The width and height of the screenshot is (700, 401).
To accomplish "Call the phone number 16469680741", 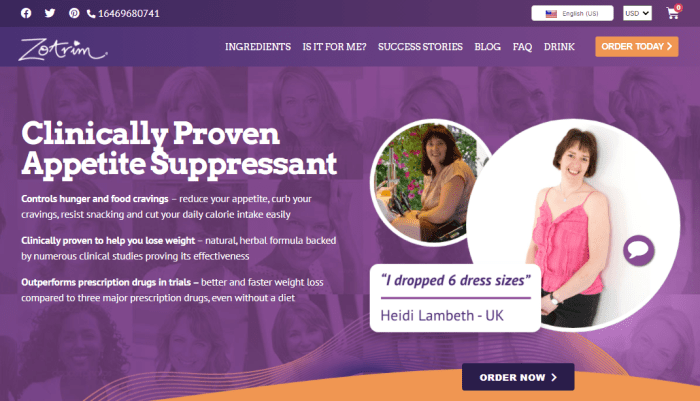I will pyautogui.click(x=123, y=14).
